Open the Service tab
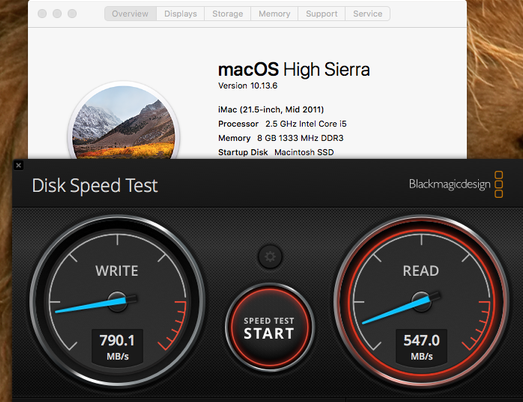 point(368,14)
